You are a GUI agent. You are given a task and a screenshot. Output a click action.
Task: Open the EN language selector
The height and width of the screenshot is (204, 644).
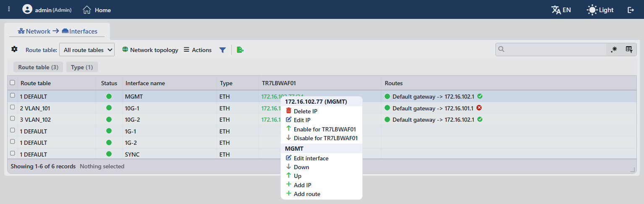pyautogui.click(x=561, y=10)
